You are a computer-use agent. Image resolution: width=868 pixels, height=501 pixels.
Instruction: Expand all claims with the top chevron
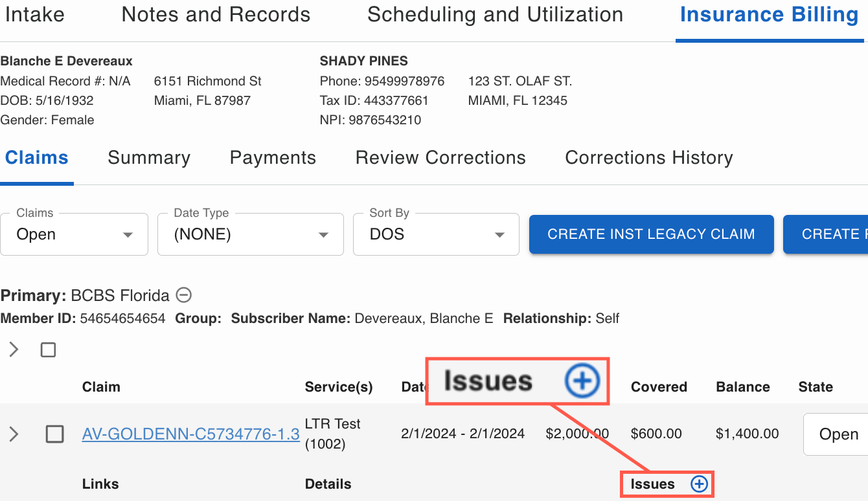tap(14, 350)
